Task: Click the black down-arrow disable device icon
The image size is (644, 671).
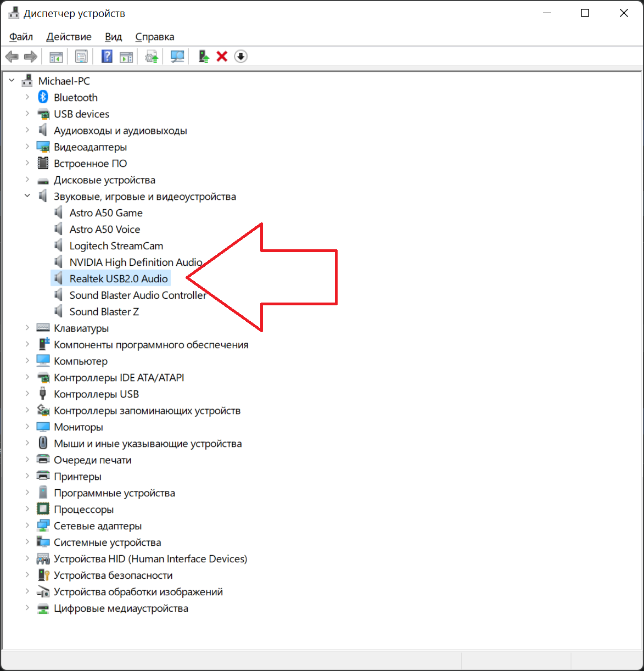Action: pos(240,57)
